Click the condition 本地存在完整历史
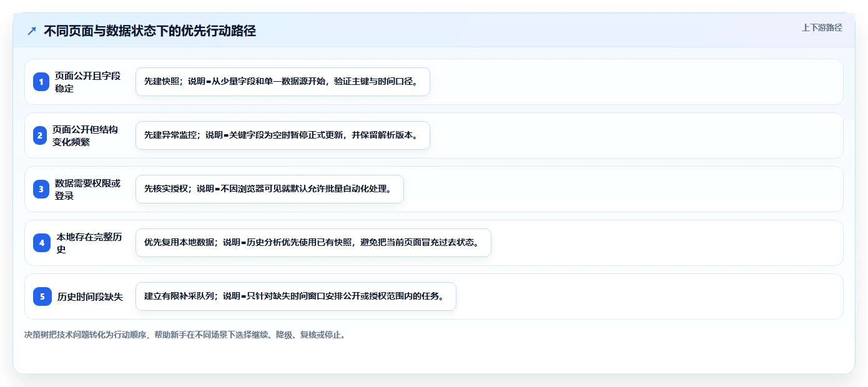The height and width of the screenshot is (387, 868). click(89, 243)
